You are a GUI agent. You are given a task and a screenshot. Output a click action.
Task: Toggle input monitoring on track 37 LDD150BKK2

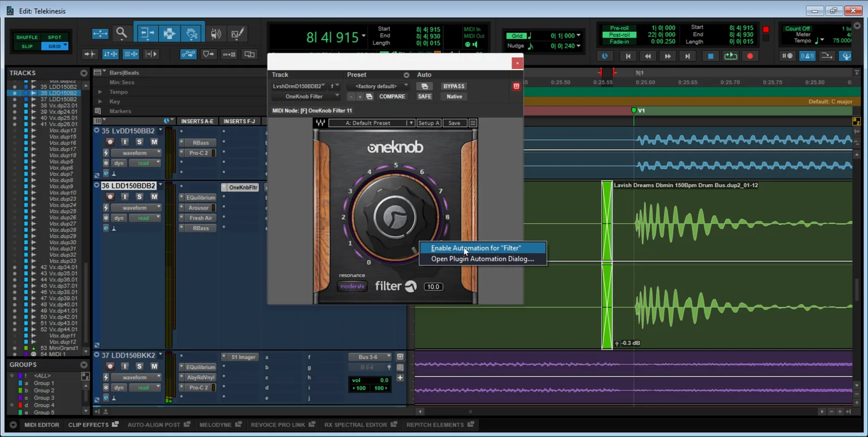point(125,366)
